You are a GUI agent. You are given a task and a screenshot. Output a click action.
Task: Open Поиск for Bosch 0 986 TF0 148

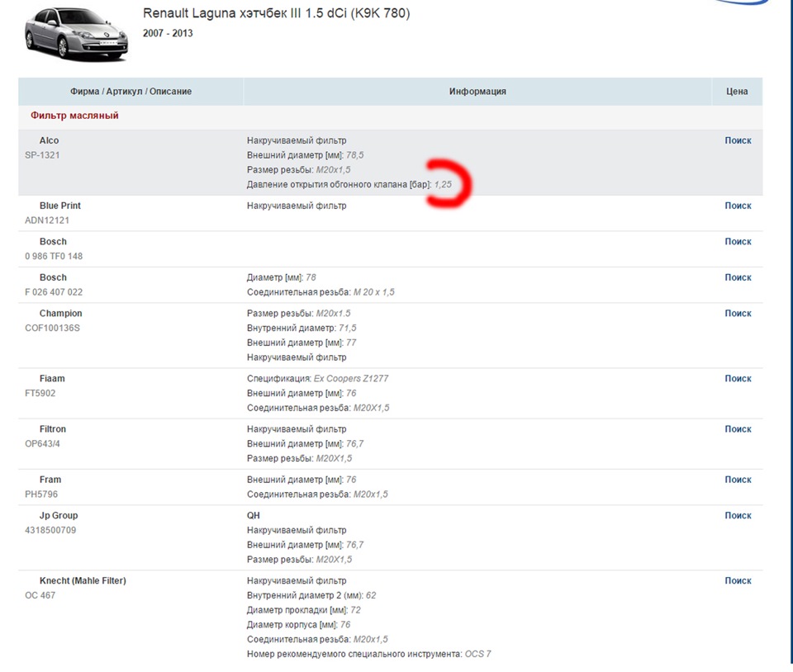[738, 242]
